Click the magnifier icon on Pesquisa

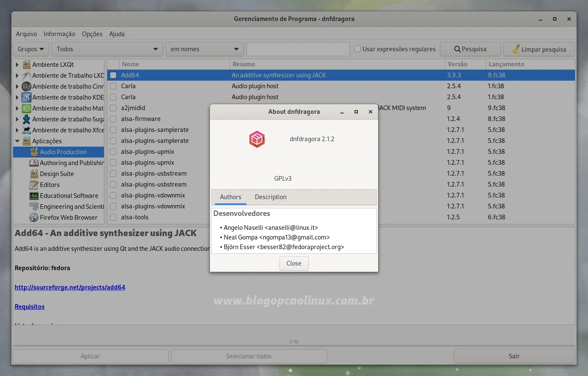tap(457, 49)
